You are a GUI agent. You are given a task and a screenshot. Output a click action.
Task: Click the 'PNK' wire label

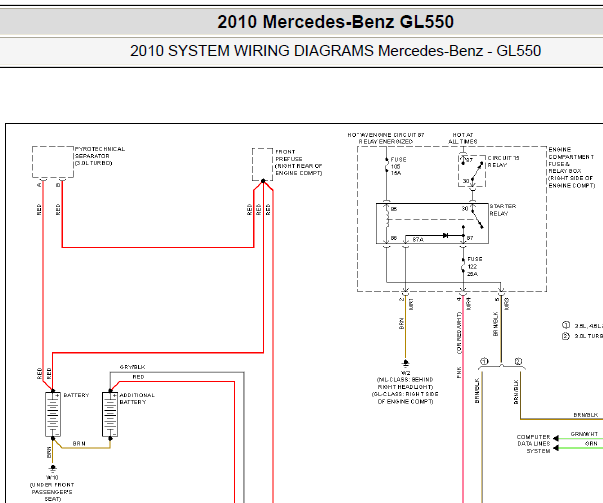(459, 372)
